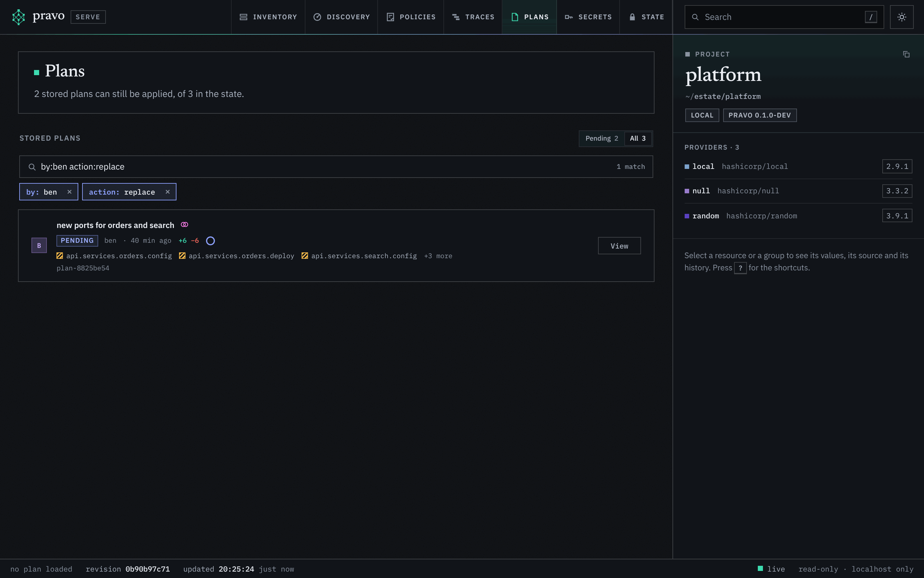The image size is (924, 578).
Task: Copy project path with copy icon
Action: coord(906,54)
